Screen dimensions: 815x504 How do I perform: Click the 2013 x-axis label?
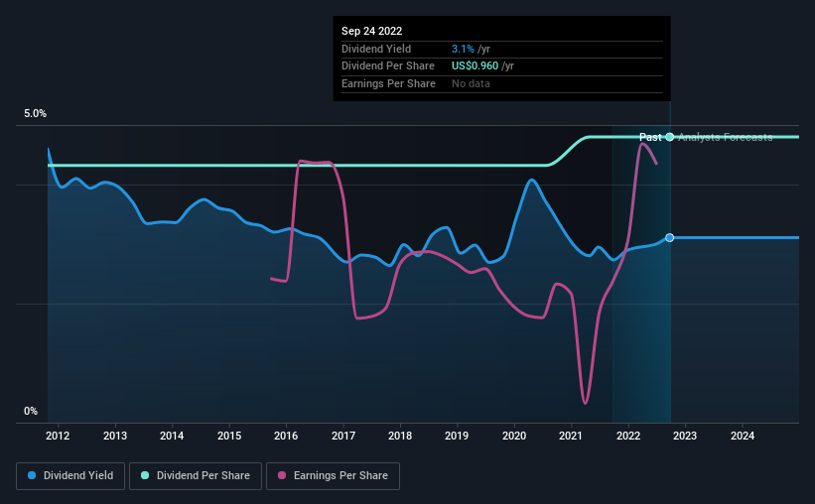115,436
